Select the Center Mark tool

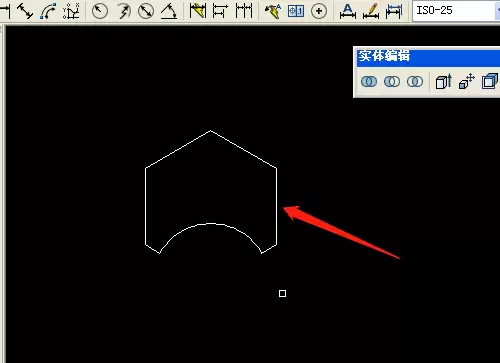coord(319,11)
